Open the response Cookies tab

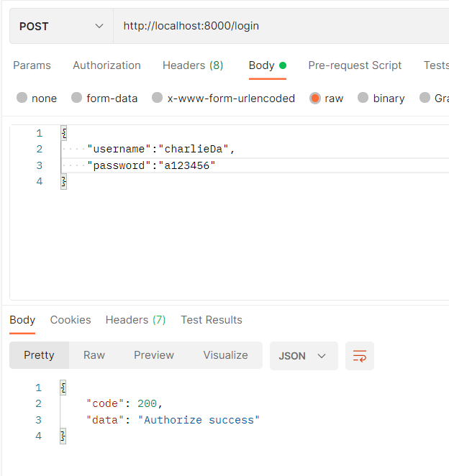coord(71,320)
